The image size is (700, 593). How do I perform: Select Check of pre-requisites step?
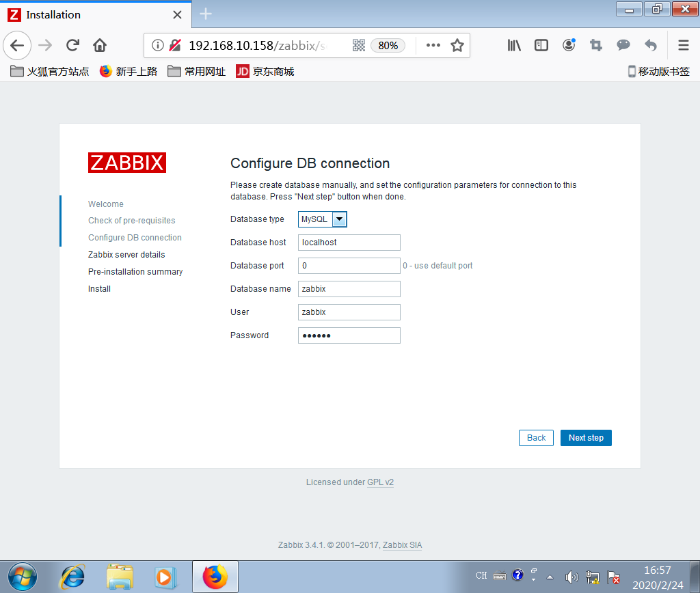point(132,221)
